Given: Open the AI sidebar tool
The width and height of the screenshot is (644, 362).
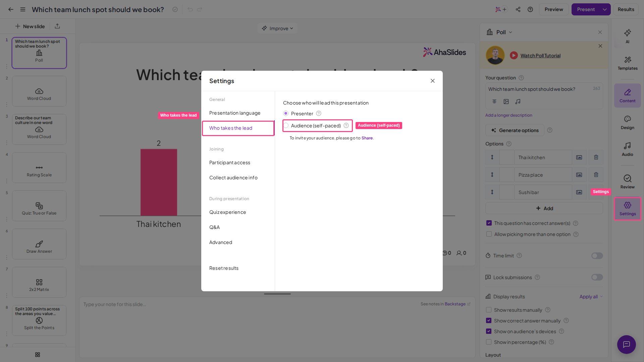Looking at the screenshot, I should click(627, 36).
